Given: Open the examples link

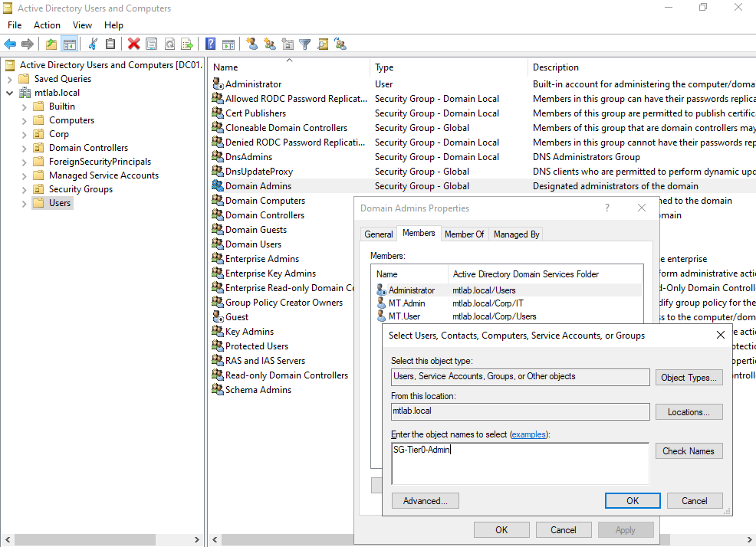Looking at the screenshot, I should (529, 434).
